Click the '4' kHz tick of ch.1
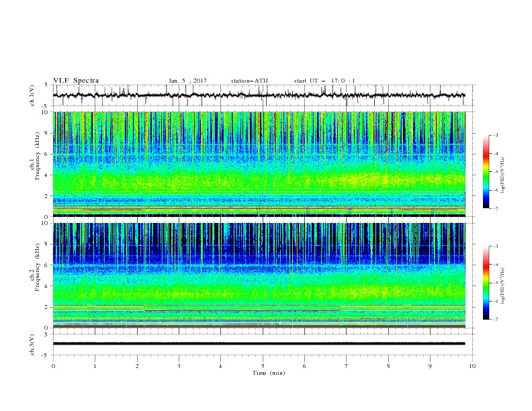This screenshot has width=532, height=411. pos(46,175)
